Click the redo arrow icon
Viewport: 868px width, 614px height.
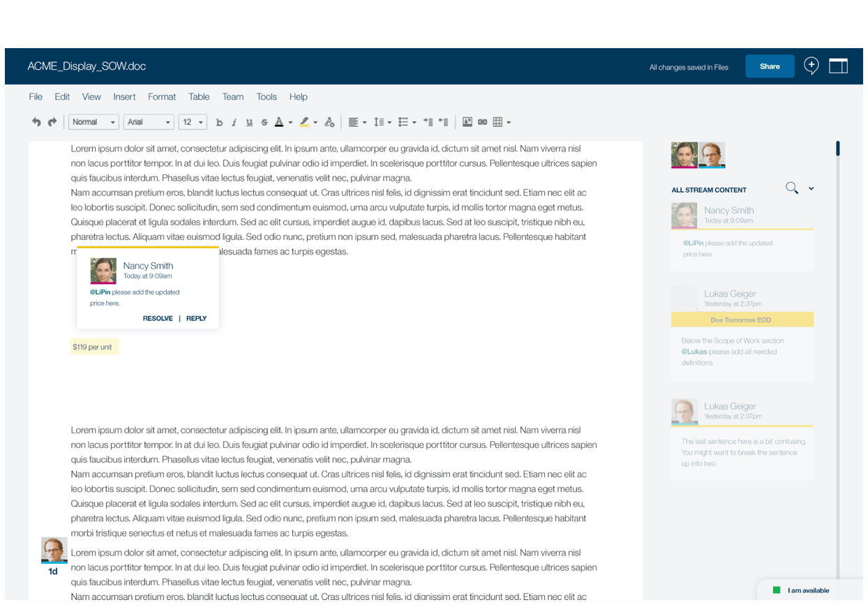coord(52,122)
